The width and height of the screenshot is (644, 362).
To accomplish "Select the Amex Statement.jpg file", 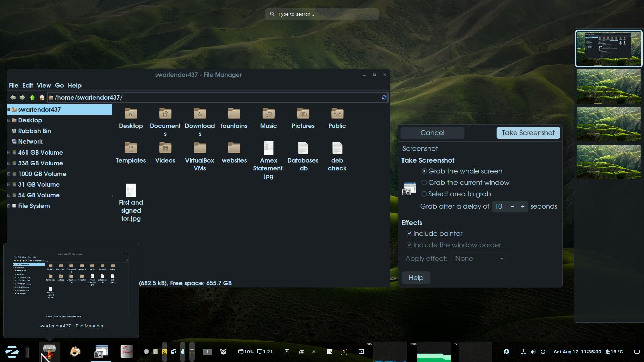I will tap(268, 148).
